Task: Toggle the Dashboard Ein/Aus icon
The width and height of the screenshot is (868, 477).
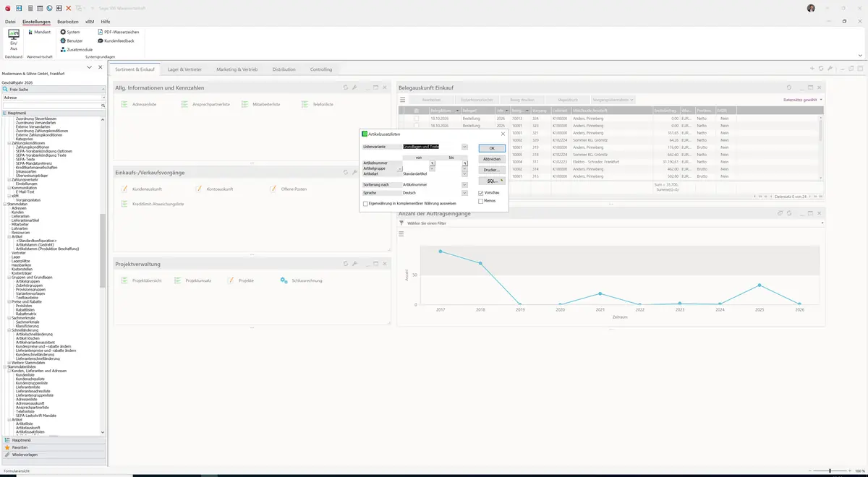Action: 14,39
